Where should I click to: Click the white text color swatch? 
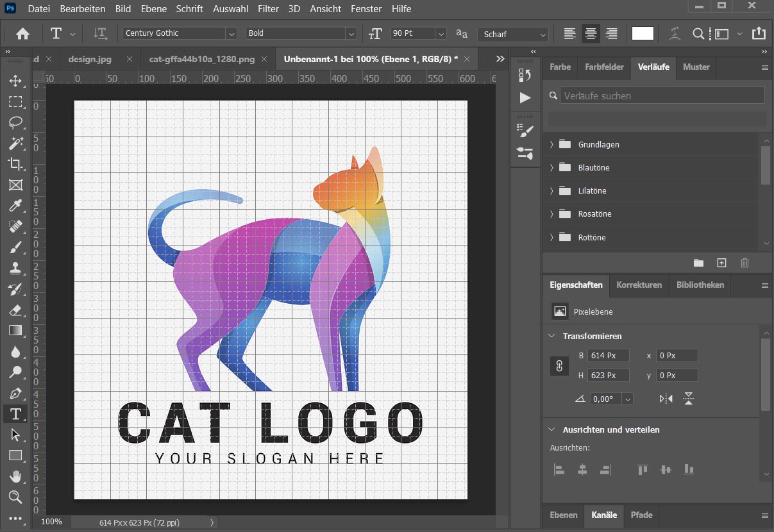643,33
